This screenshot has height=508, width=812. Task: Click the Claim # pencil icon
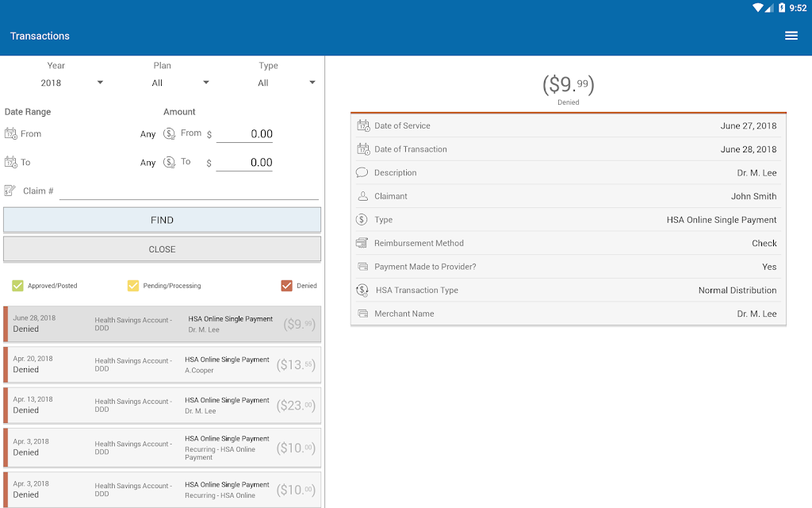[x=10, y=190]
